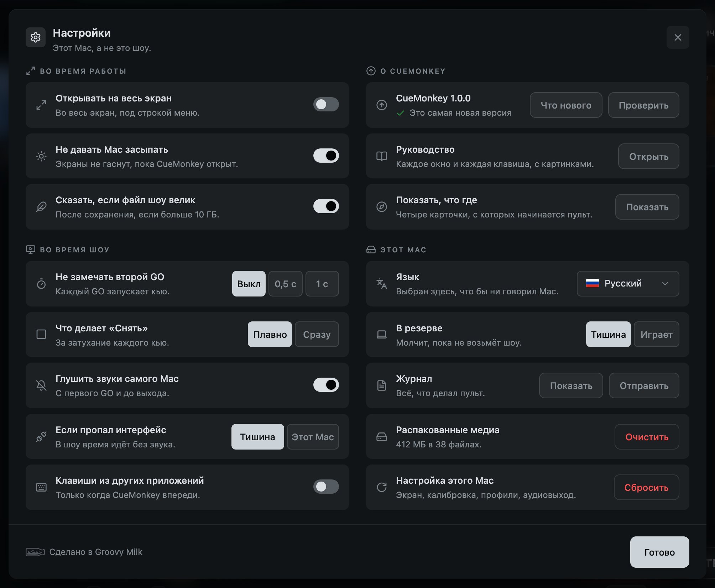Click the feather icon in Сказать, если файл шоу велик row

(x=41, y=207)
